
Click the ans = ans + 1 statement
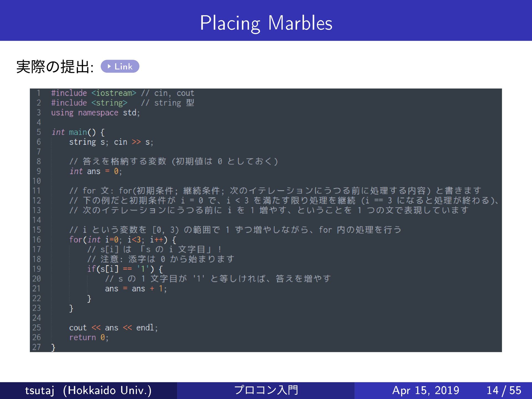tap(135, 289)
